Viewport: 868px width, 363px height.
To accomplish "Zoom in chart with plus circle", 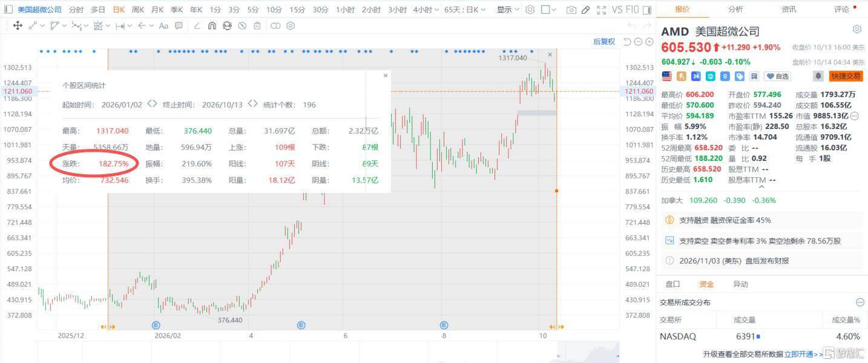I will coord(649,41).
